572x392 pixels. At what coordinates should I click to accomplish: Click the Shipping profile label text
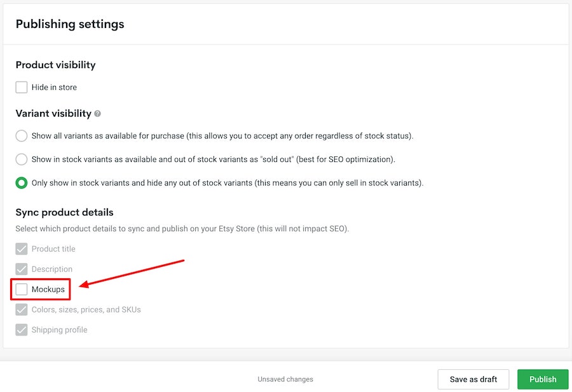[59, 330]
